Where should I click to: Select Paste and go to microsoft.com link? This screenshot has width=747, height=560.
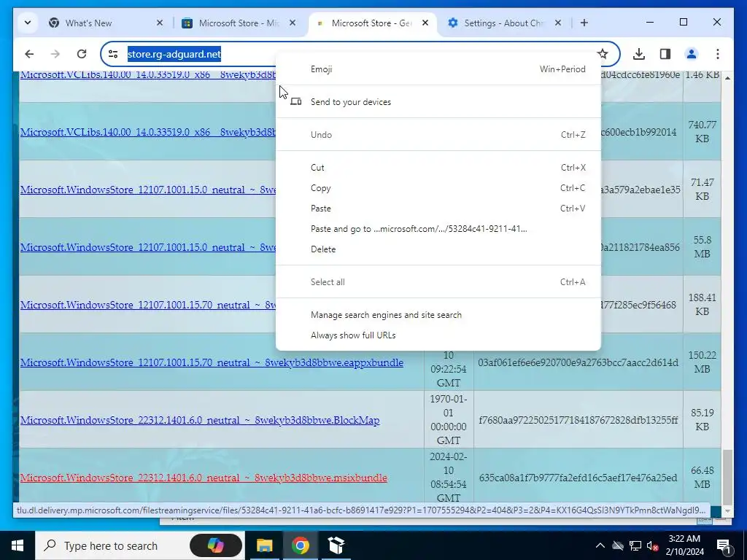point(438,229)
